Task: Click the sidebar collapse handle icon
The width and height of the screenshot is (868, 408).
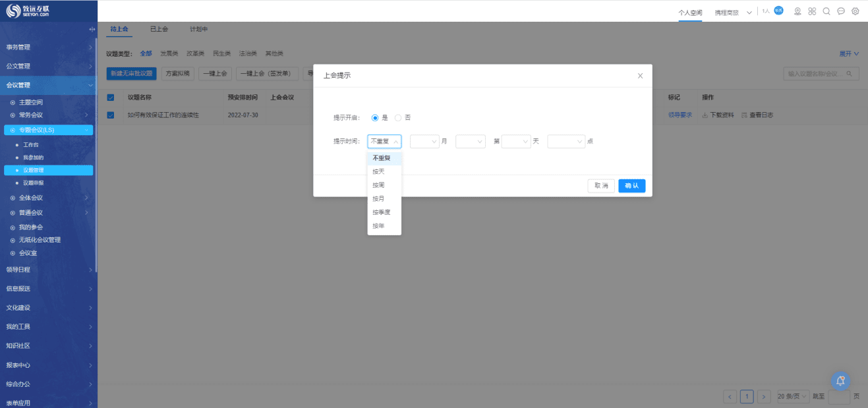Action: 92,30
